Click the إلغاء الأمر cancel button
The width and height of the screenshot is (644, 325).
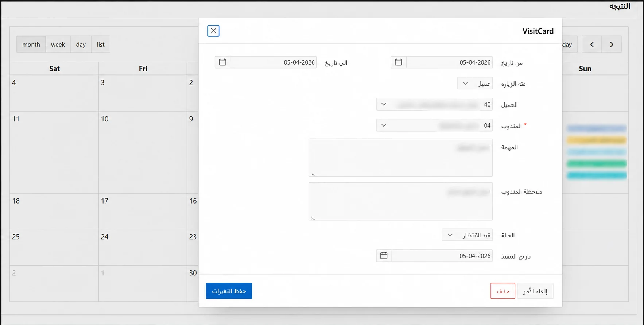535,291
